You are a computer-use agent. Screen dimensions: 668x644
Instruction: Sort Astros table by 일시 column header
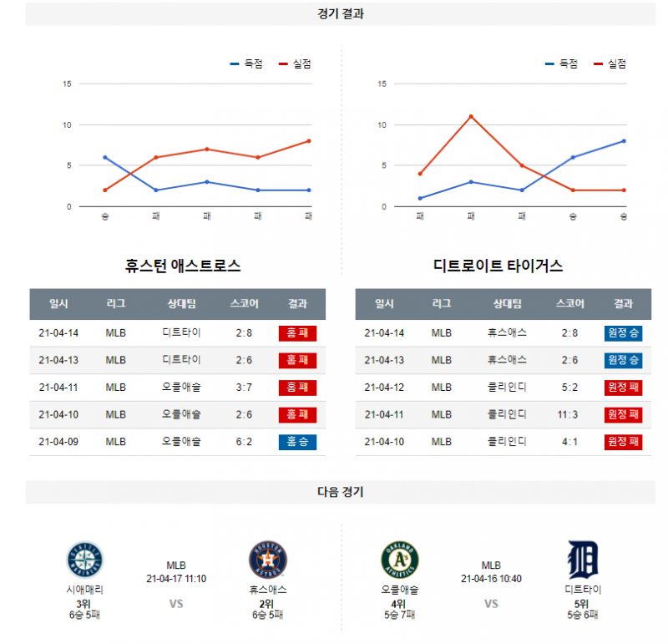click(58, 304)
